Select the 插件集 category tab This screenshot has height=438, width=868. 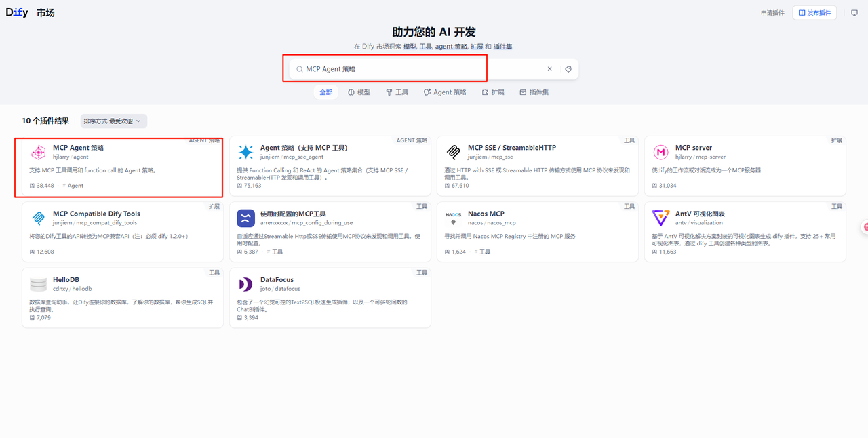coord(534,92)
